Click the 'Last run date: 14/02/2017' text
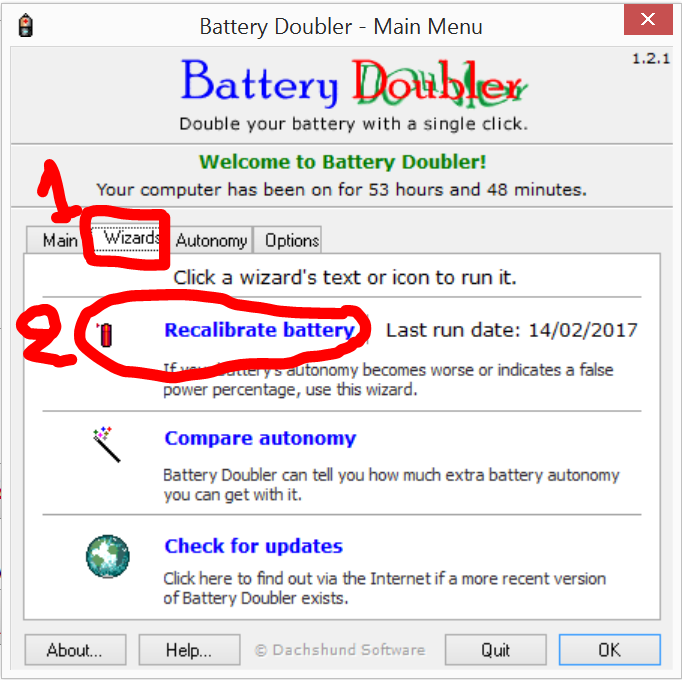The image size is (682, 680). (512, 330)
